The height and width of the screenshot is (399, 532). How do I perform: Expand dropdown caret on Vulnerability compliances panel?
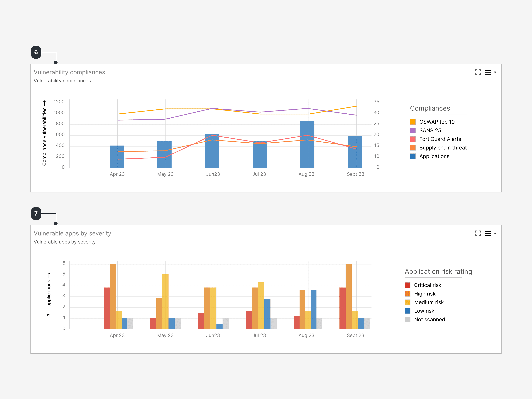point(495,72)
